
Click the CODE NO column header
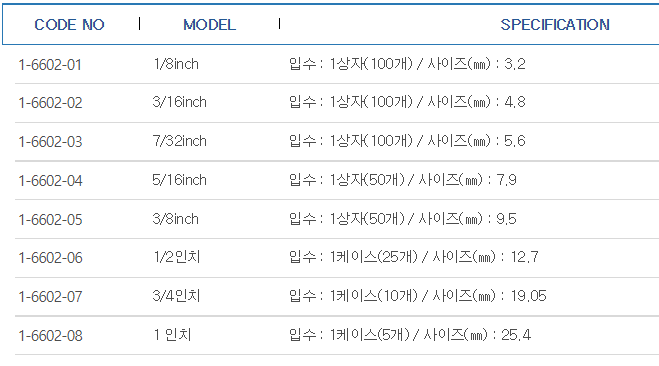click(69, 24)
